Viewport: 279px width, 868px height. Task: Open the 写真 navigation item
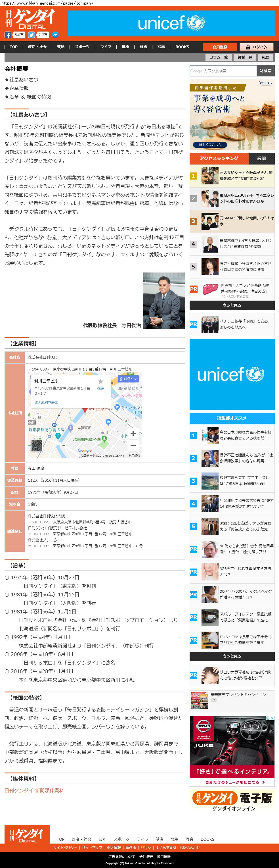[x=161, y=47]
